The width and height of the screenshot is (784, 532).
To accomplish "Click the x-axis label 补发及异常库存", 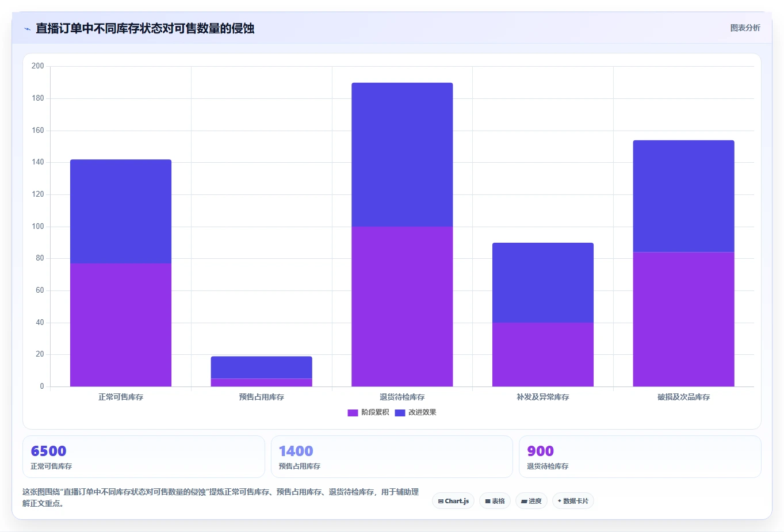I will [543, 397].
